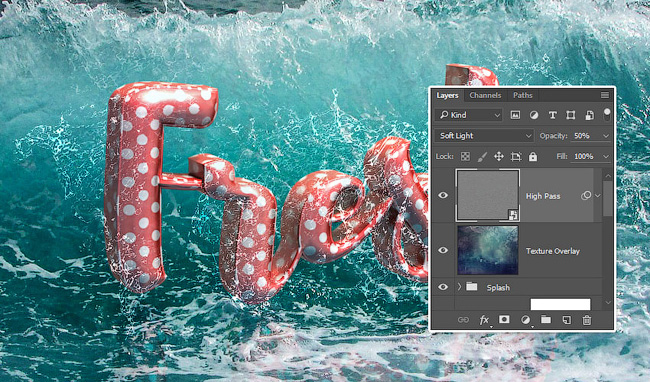Select the Texture Overlay layer thumbnail
650x382 pixels.
coord(488,250)
